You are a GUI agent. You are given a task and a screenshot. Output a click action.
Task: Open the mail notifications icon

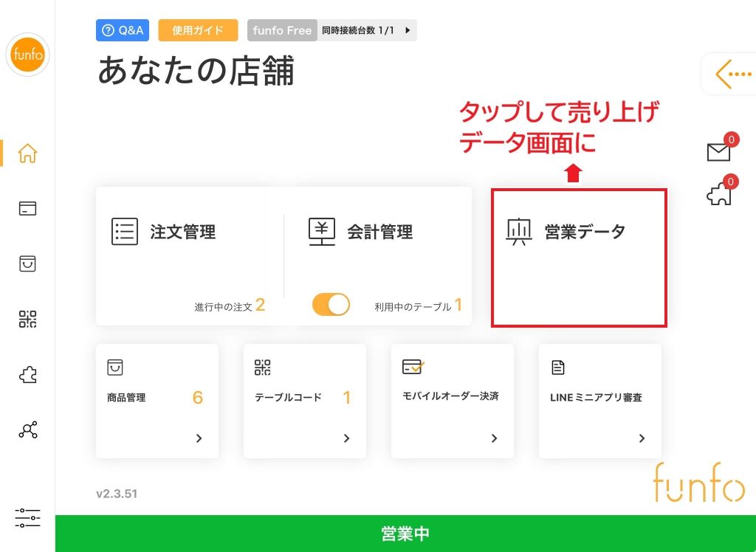[x=718, y=152]
